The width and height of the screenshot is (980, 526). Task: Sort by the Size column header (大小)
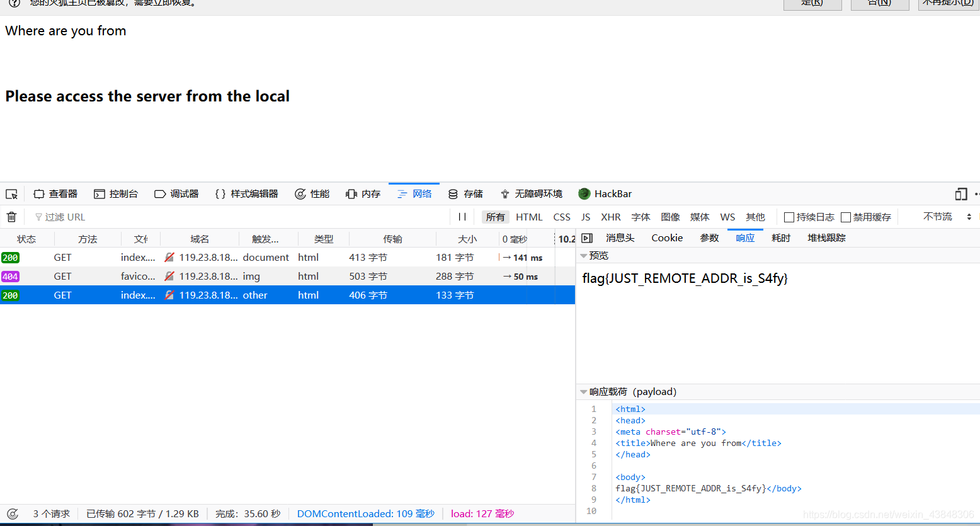coord(467,239)
